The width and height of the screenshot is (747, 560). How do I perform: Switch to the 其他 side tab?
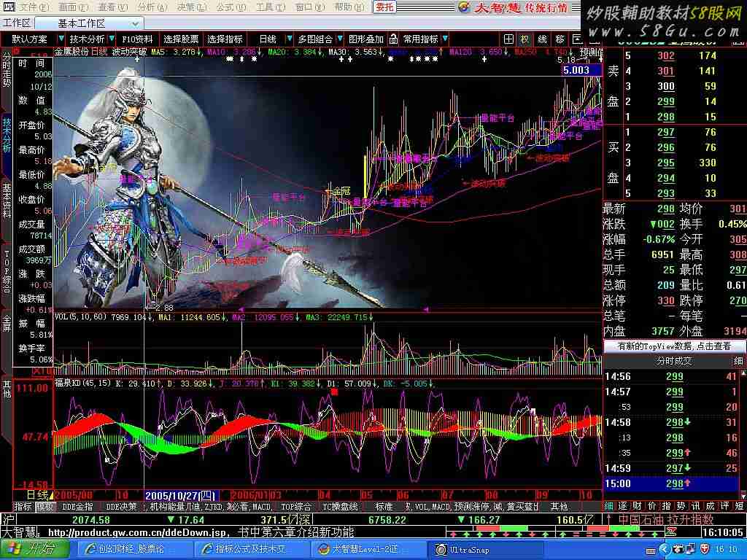[7, 389]
